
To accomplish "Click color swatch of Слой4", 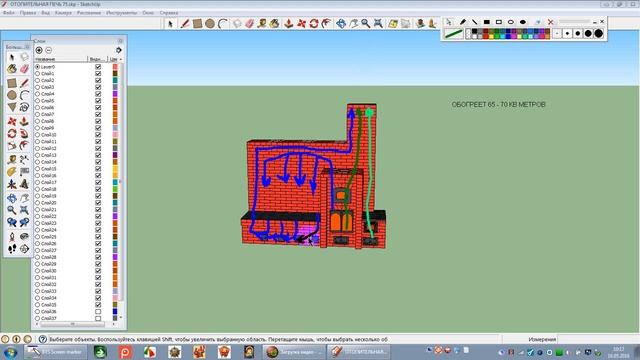I will [115, 94].
